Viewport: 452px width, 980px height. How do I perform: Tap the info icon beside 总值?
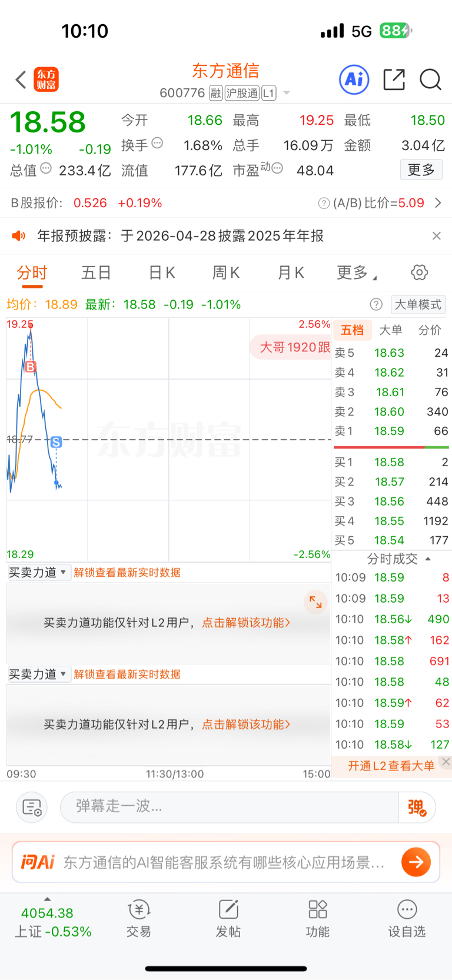click(46, 168)
